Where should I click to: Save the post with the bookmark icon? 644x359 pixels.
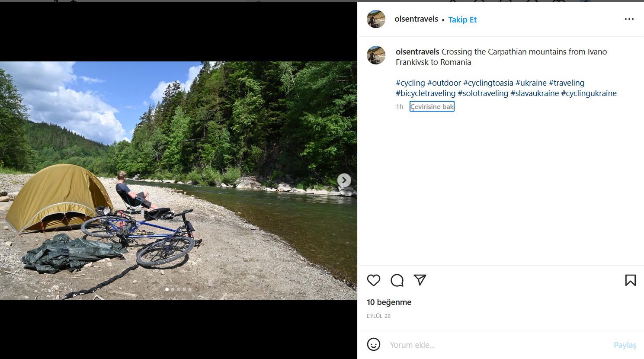pyautogui.click(x=630, y=280)
